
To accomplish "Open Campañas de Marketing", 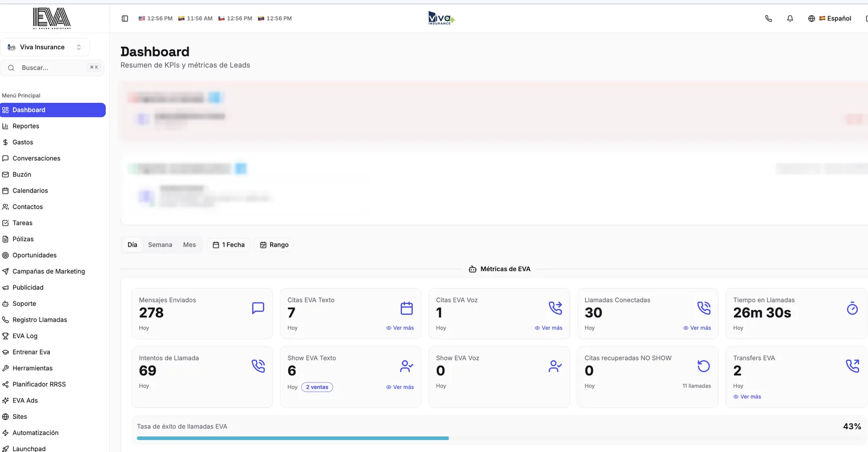I will coord(53,271).
